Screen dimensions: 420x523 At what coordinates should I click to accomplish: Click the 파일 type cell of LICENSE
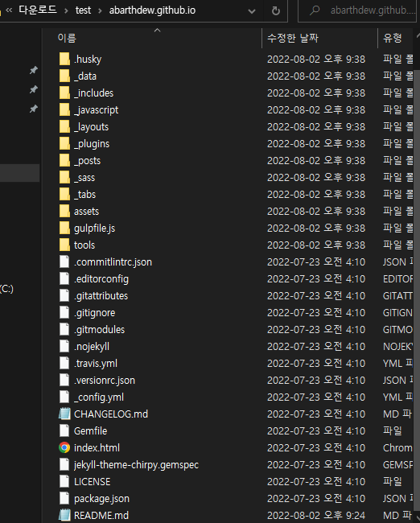coord(393,482)
